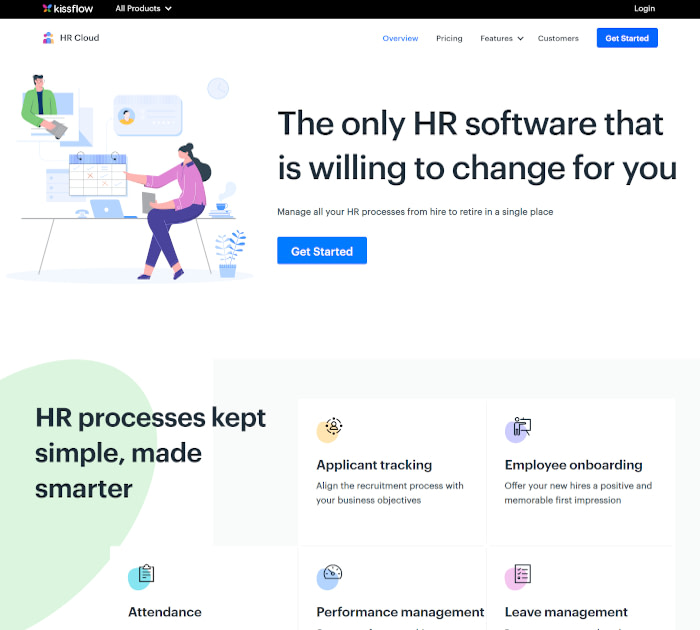
Task: Click the Attendance clipboard icon
Action: [142, 577]
